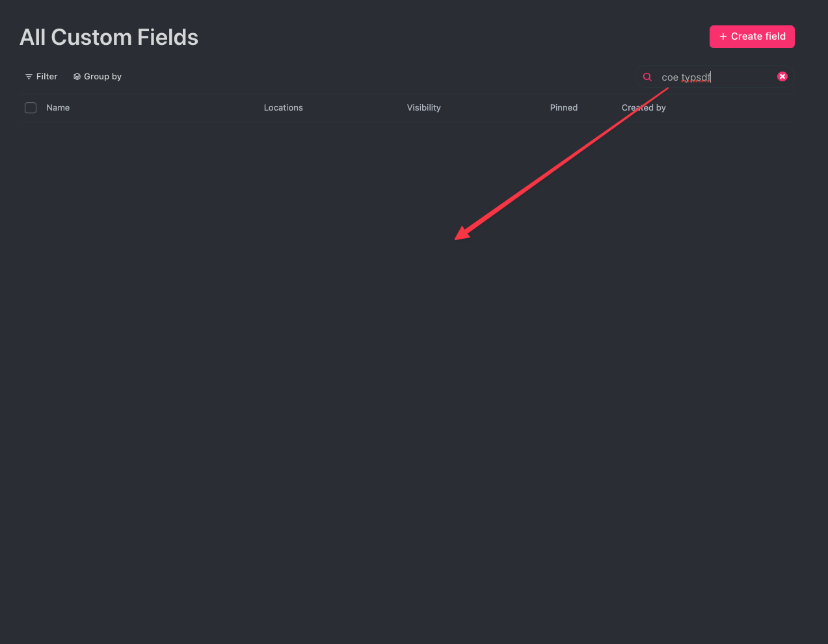This screenshot has width=828, height=644.
Task: Click the word 'coe' in the search box
Action: (x=670, y=77)
